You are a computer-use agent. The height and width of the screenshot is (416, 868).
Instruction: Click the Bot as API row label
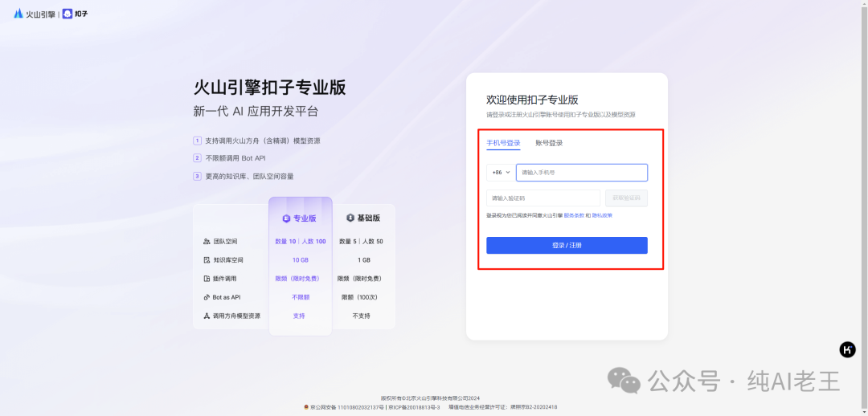pyautogui.click(x=227, y=297)
